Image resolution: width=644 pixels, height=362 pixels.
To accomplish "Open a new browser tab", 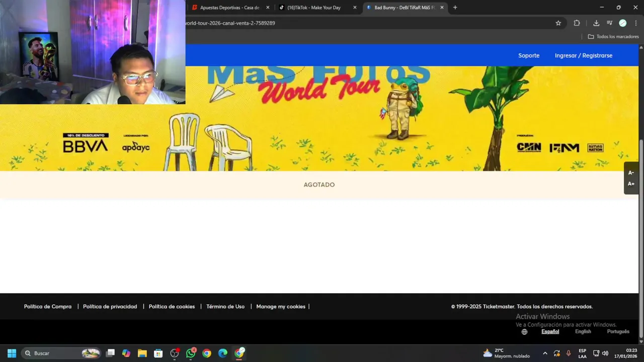I will tap(455, 8).
